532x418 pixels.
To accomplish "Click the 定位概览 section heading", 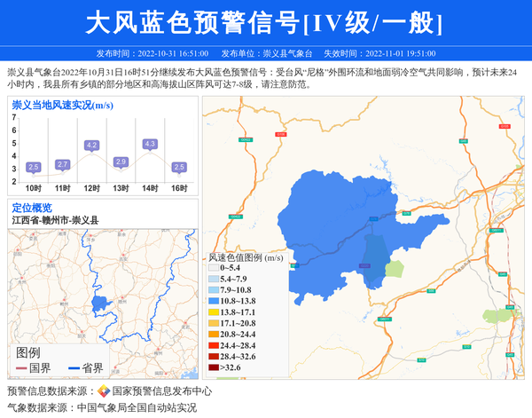I will tap(32, 208).
